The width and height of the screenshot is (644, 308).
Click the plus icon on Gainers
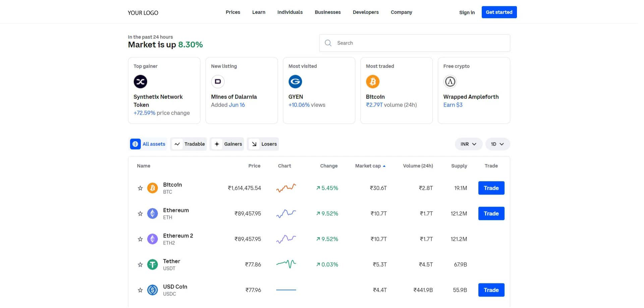click(x=217, y=144)
